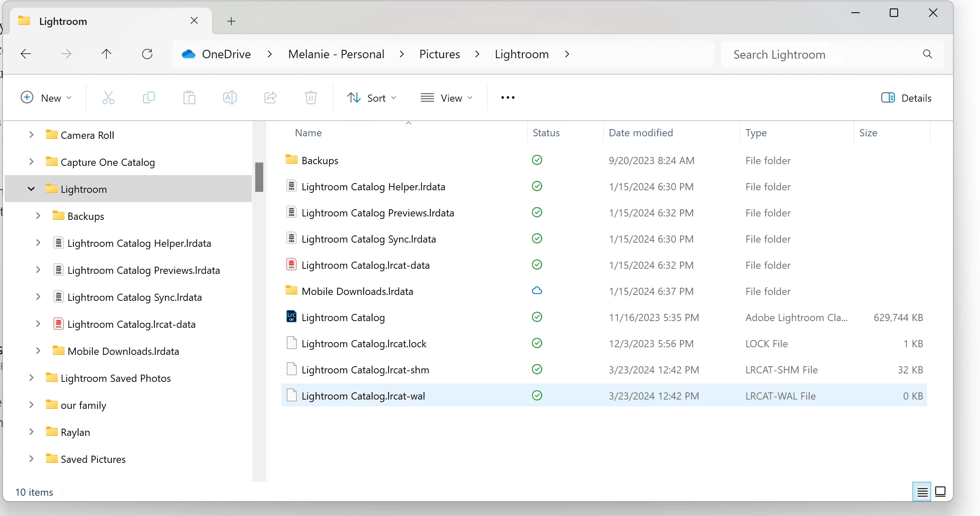
Task: Click the Cut scissors icon
Action: [108, 98]
